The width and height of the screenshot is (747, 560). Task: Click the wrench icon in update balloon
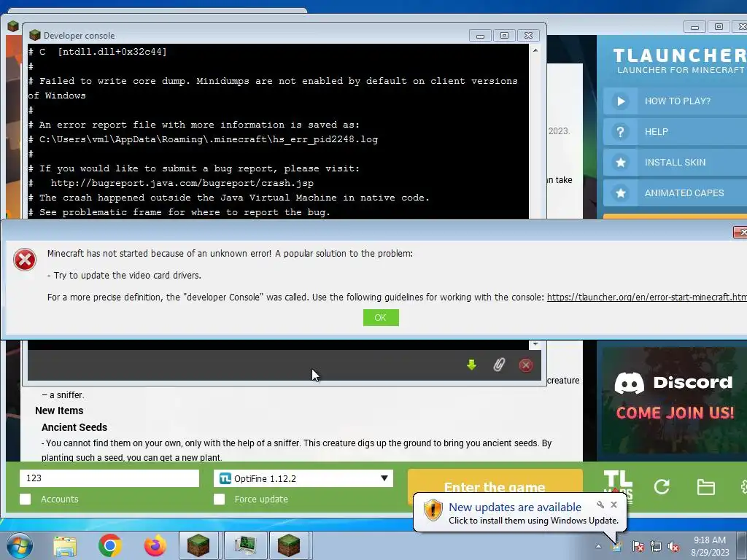point(600,505)
